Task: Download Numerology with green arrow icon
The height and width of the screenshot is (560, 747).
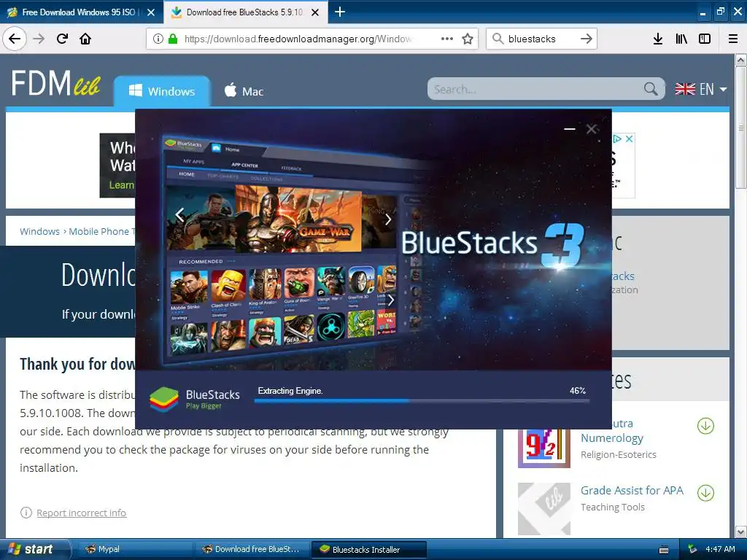Action: tap(705, 426)
